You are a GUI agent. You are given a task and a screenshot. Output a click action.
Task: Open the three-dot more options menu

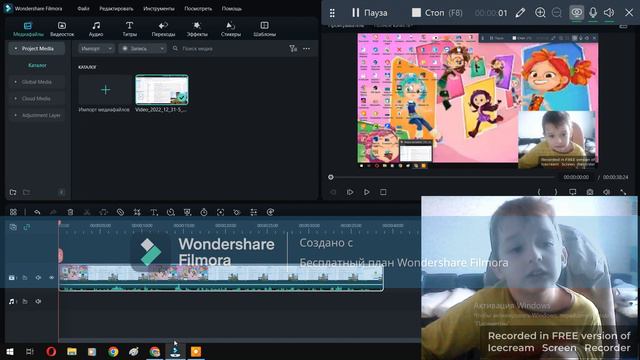pyautogui.click(x=307, y=49)
